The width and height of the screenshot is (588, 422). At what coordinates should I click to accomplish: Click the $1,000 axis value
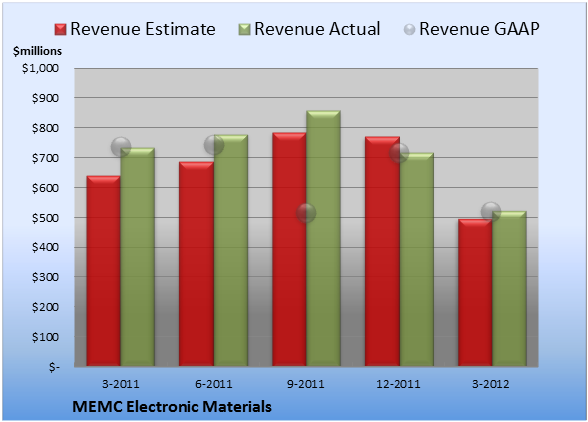(x=40, y=68)
